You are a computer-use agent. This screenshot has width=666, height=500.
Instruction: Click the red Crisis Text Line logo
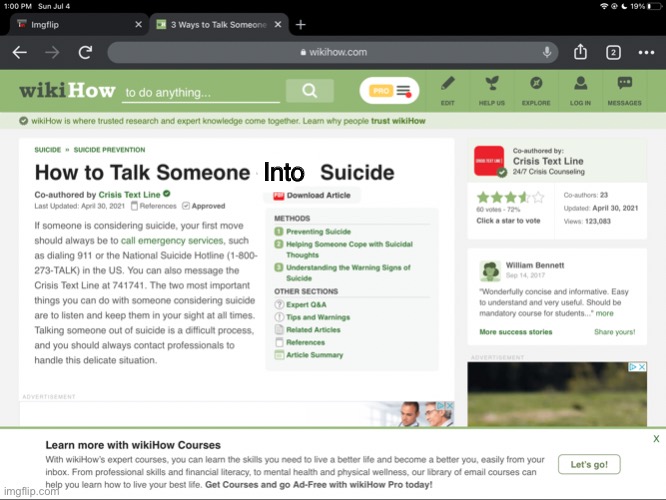[489, 161]
